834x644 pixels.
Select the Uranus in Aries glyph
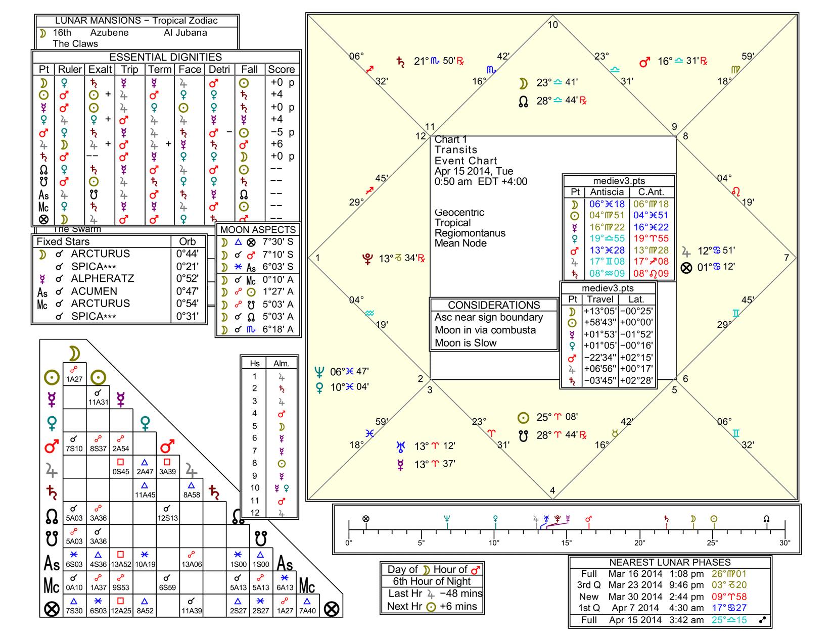click(400, 445)
